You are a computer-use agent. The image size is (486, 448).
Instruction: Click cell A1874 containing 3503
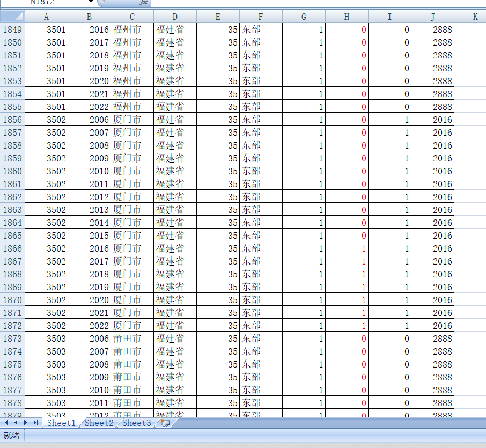pyautogui.click(x=47, y=351)
